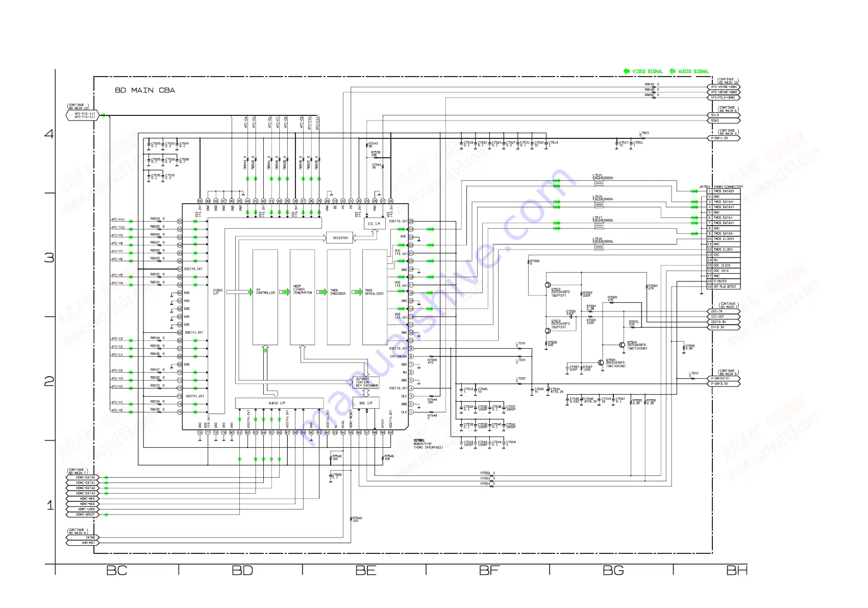Click the VFC-HSYNC-HDMI connector tag
The height and width of the screenshot is (608, 868).
pyautogui.click(x=724, y=92)
